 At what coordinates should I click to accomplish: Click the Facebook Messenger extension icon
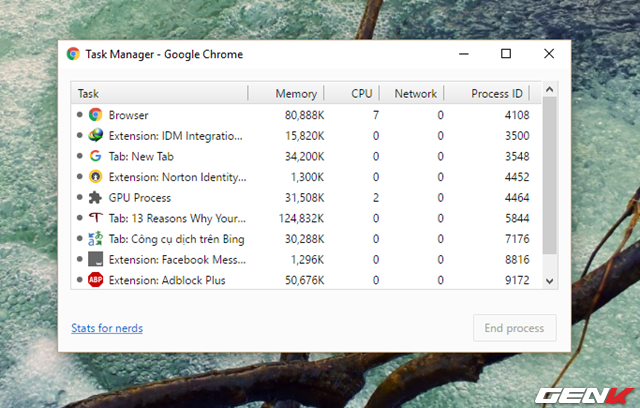point(96,259)
